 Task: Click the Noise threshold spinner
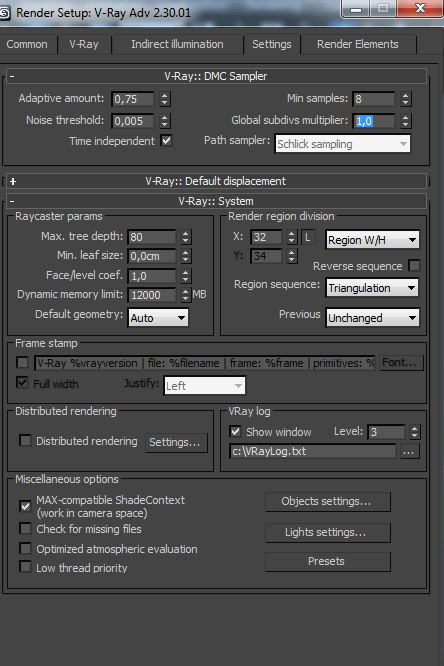(165, 121)
